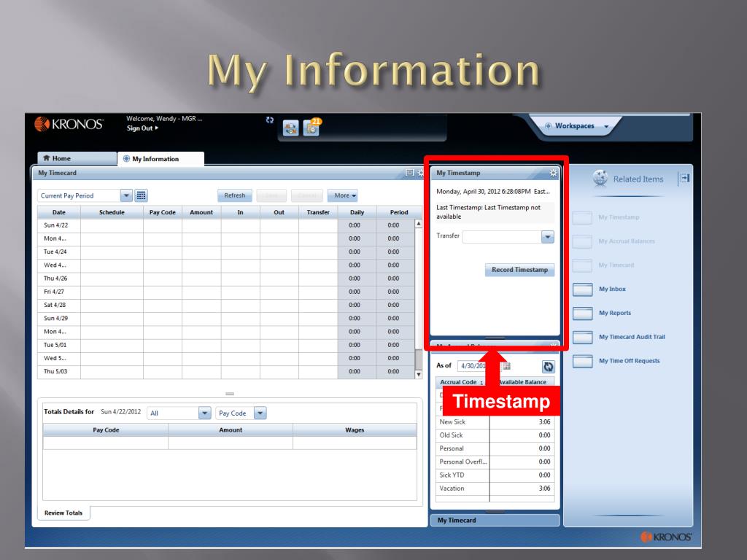Screen dimensions: 747x560
Task: Click the timecard vertical scrollbar thumb
Action: pyautogui.click(x=418, y=359)
